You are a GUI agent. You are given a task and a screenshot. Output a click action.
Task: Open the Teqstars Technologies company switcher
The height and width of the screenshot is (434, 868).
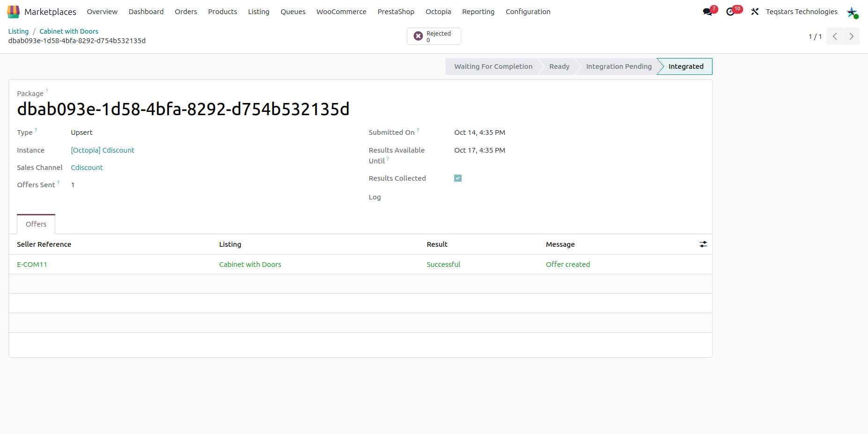(x=802, y=12)
